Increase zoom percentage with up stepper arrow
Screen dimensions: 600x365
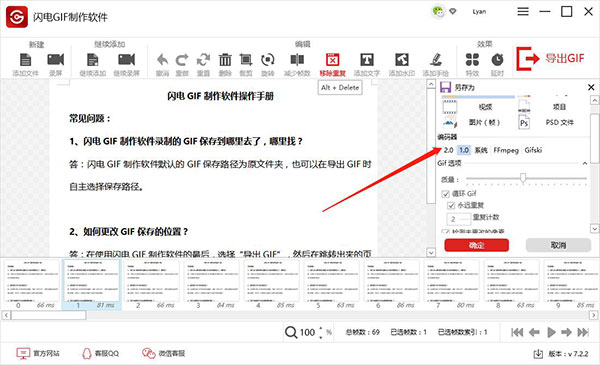coord(321,329)
